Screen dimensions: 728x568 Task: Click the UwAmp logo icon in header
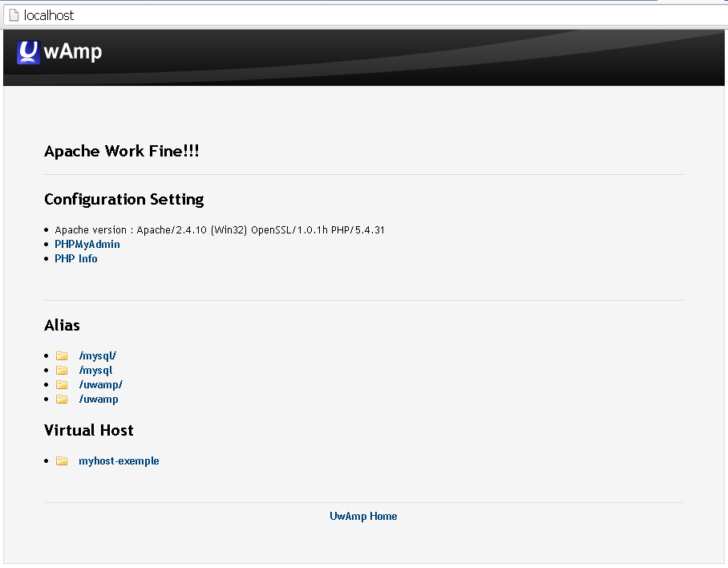pyautogui.click(x=28, y=52)
